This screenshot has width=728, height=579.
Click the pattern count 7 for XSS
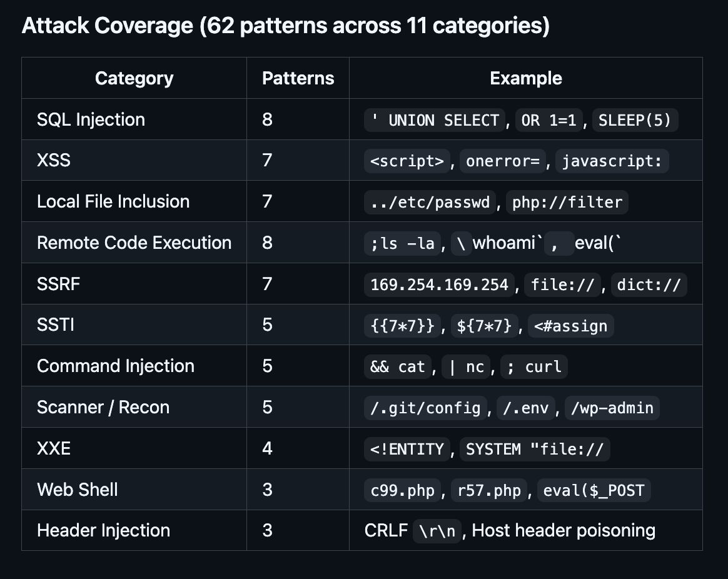(267, 160)
